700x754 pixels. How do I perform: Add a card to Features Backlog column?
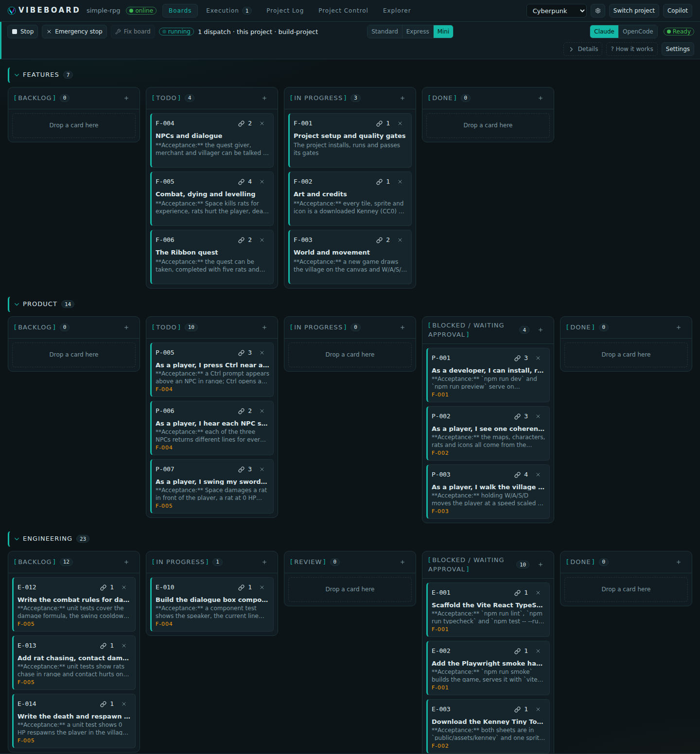126,98
